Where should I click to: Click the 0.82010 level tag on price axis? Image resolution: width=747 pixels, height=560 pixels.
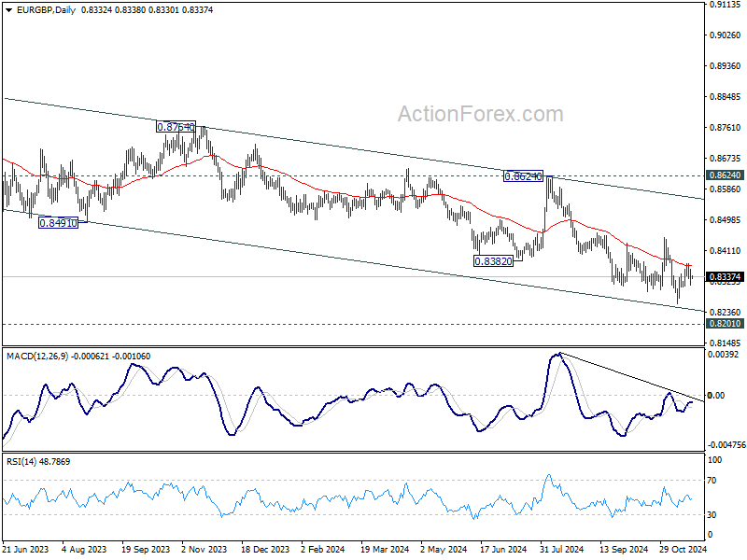(726, 324)
